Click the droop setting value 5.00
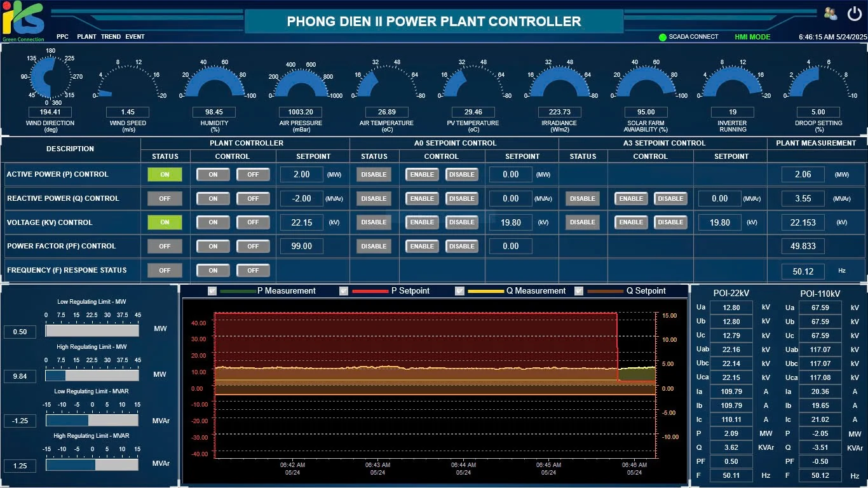The width and height of the screenshot is (868, 488). tap(818, 112)
